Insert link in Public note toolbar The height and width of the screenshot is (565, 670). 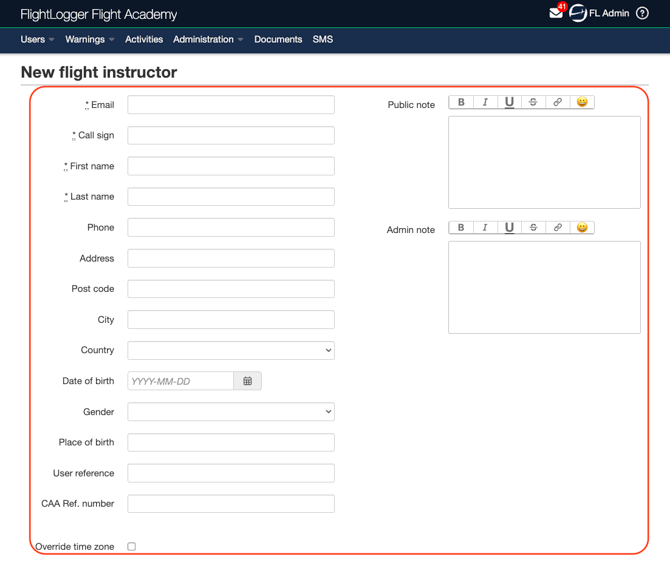[558, 102]
